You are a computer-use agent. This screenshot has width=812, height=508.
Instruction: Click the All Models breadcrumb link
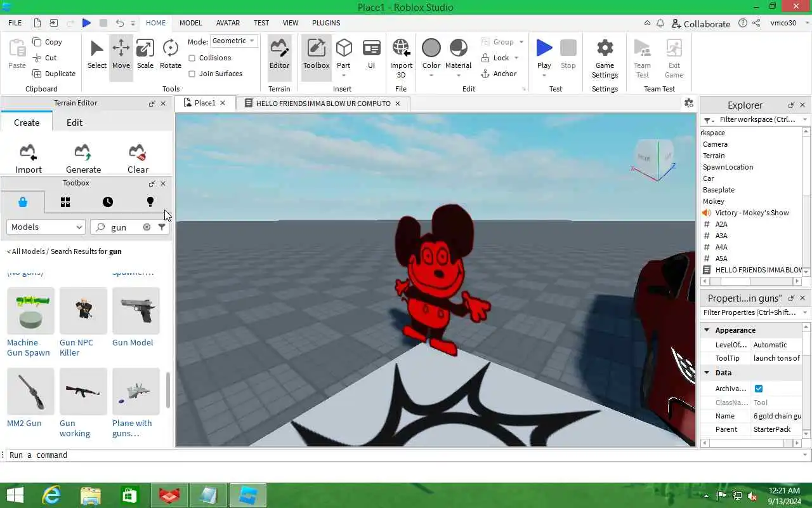(26, 251)
